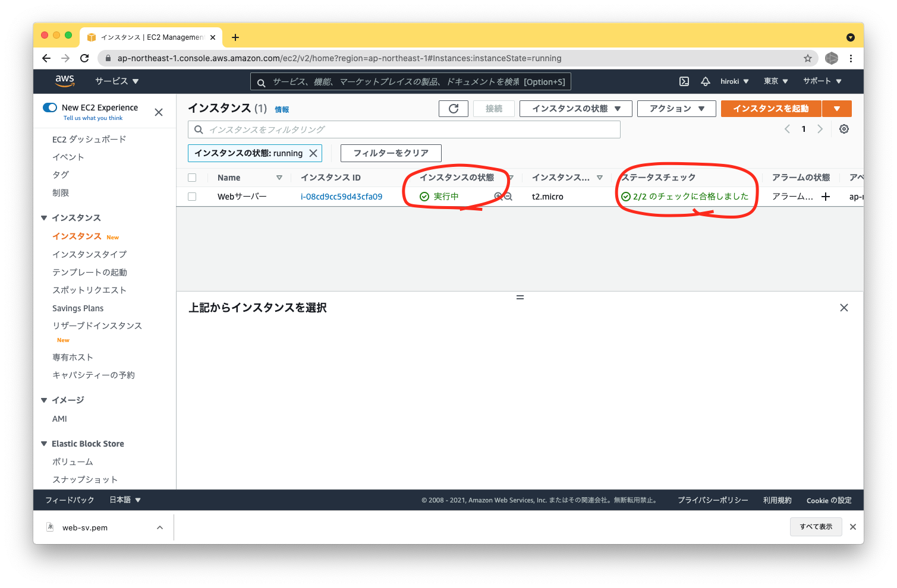Image resolution: width=897 pixels, height=588 pixels.
Task: Open AWS CloudShell from the top navigation bar
Action: click(684, 81)
